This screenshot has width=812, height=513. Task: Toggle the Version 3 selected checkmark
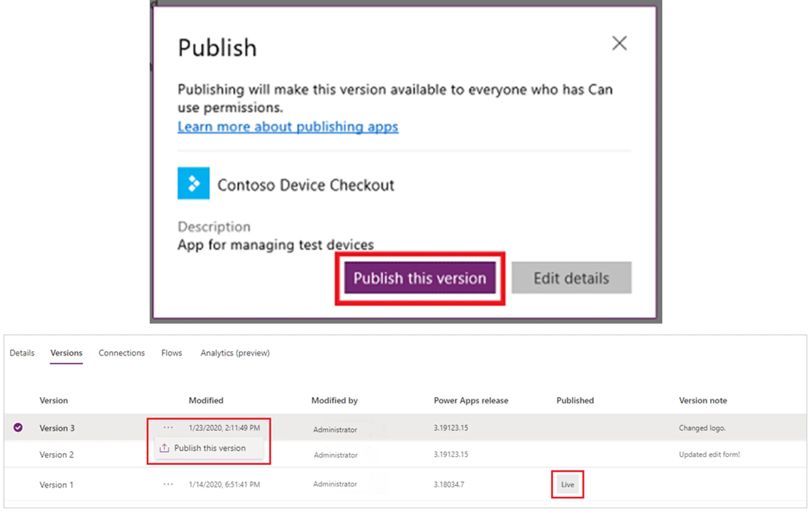[x=18, y=428]
